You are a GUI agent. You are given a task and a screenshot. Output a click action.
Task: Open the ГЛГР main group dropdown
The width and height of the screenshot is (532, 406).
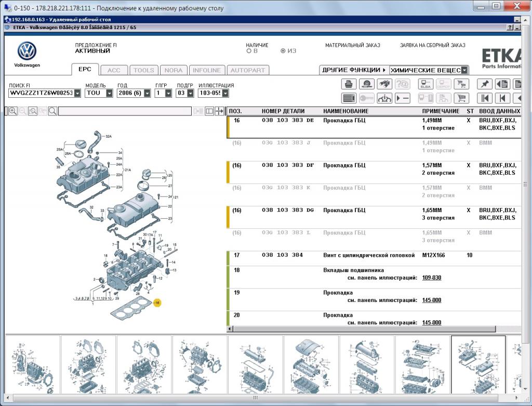[168, 93]
